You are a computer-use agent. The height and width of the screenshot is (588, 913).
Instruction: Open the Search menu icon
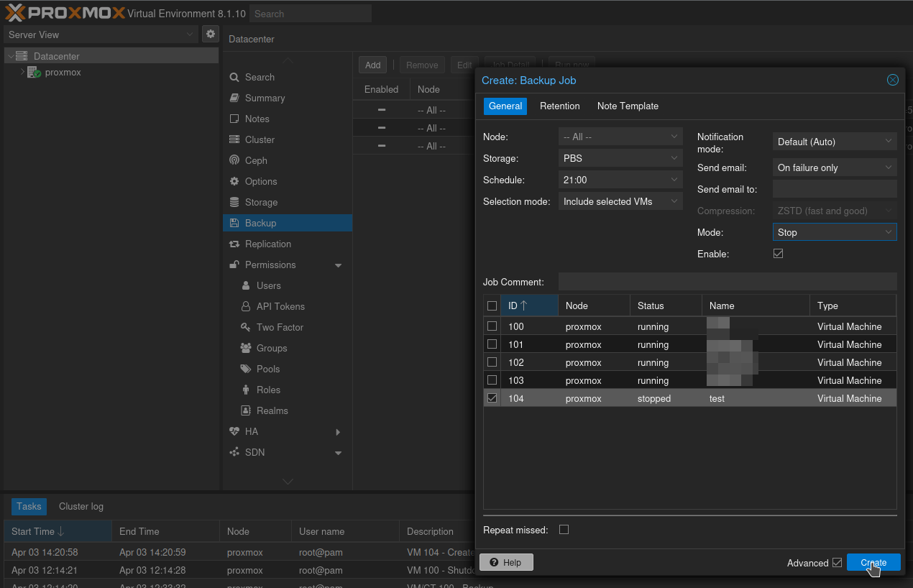(x=234, y=77)
